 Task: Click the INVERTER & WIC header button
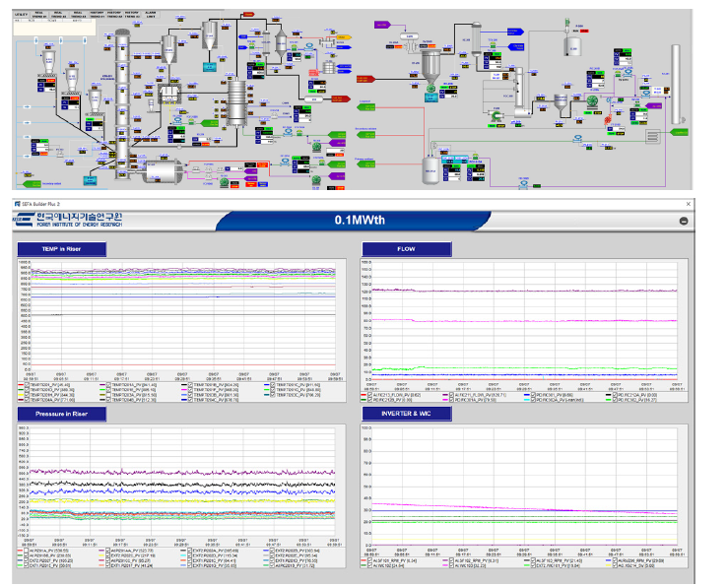pyautogui.click(x=406, y=414)
